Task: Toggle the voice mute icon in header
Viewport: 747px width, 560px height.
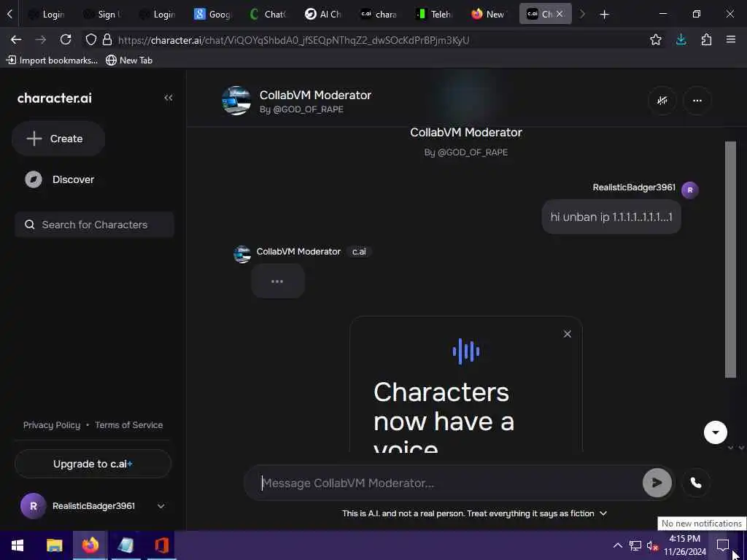Action: coord(662,101)
